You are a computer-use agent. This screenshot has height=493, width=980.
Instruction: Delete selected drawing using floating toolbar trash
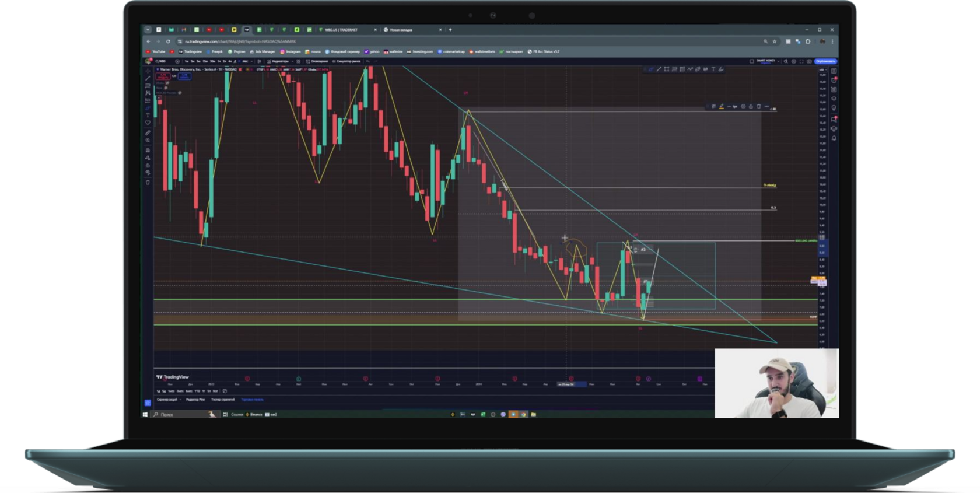(759, 106)
